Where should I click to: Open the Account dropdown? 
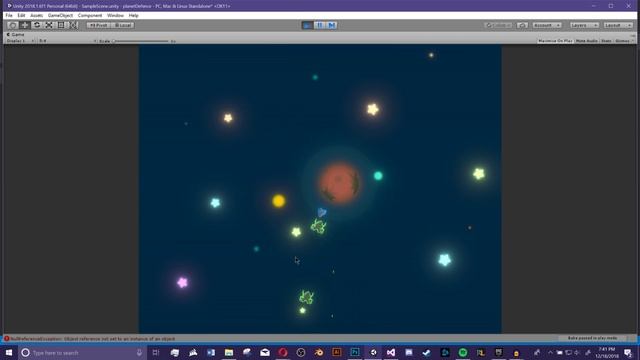click(x=547, y=25)
